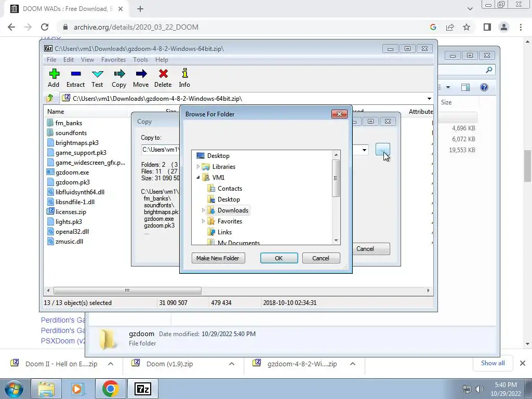This screenshot has width=532, height=399.
Task: Select licenses.zip in the file list
Action: click(71, 212)
